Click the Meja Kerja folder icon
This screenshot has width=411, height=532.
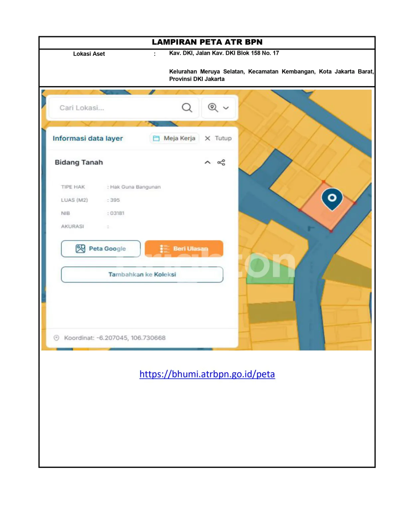[156, 138]
